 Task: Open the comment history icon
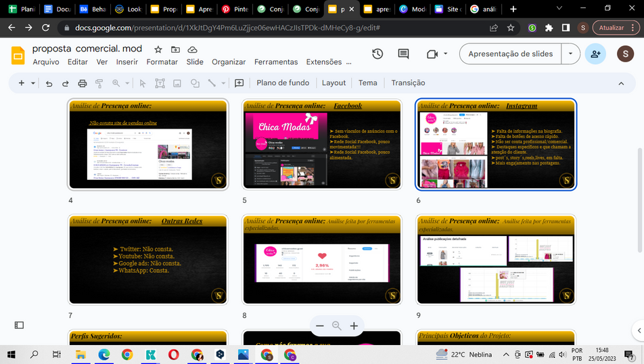(x=403, y=54)
